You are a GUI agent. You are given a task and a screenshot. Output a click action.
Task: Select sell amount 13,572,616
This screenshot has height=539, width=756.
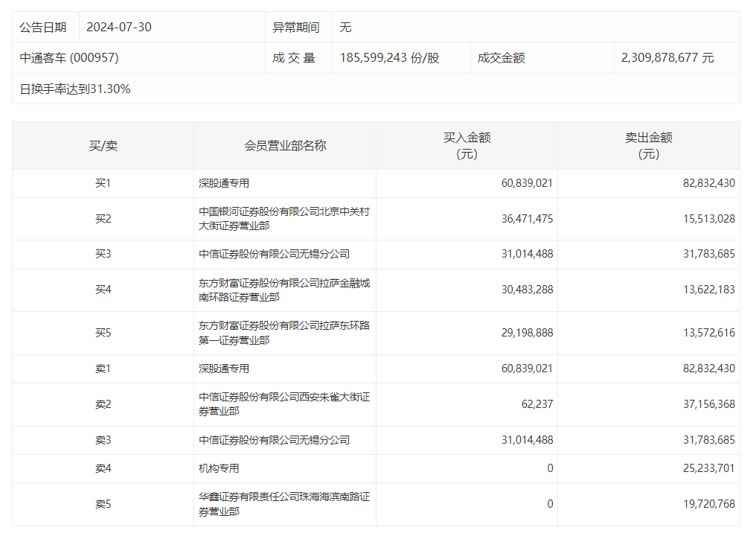click(708, 333)
